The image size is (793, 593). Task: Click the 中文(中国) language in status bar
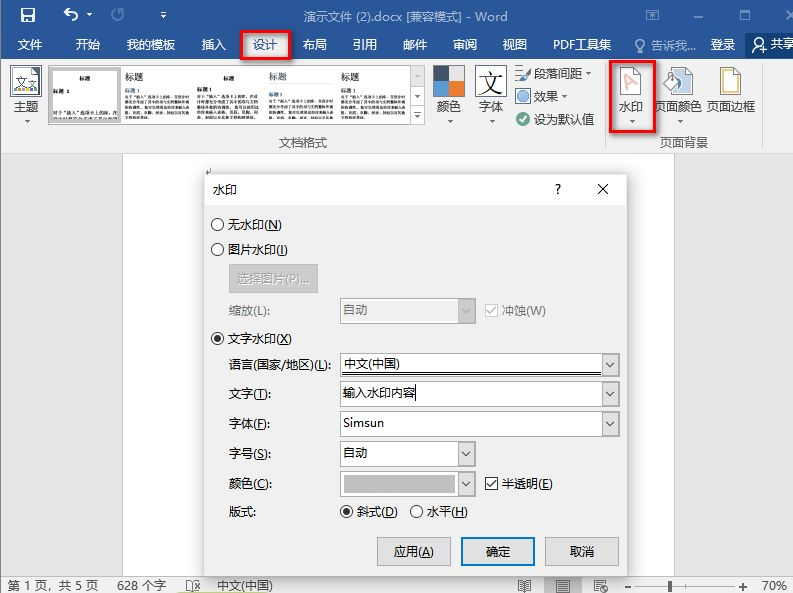pos(245,585)
